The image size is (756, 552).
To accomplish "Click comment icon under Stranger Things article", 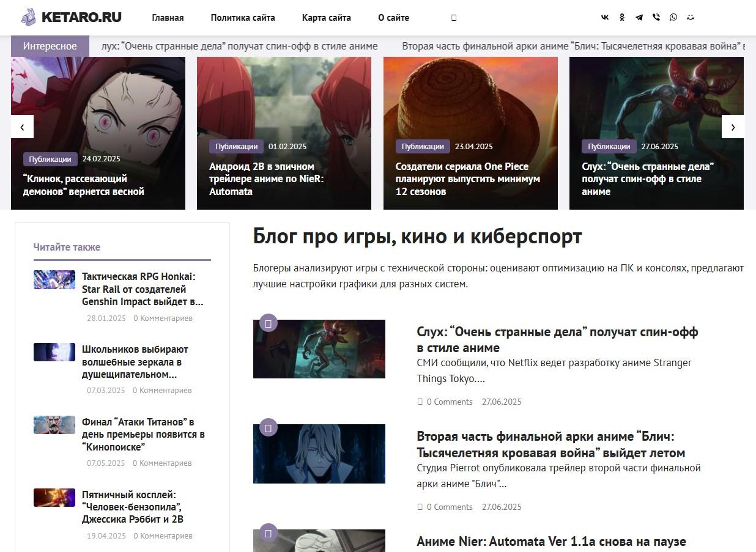I will [x=420, y=402].
